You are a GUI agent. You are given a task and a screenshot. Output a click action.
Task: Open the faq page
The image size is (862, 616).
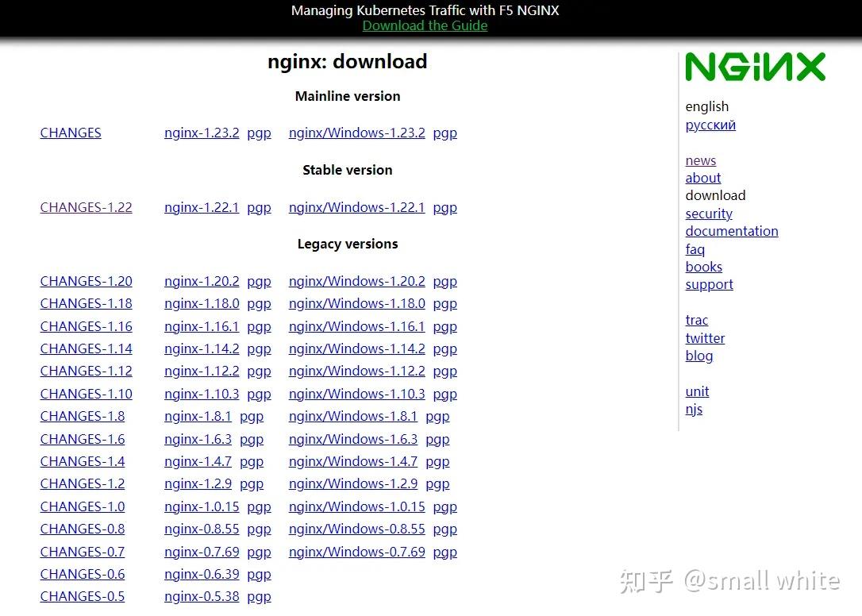tap(695, 248)
